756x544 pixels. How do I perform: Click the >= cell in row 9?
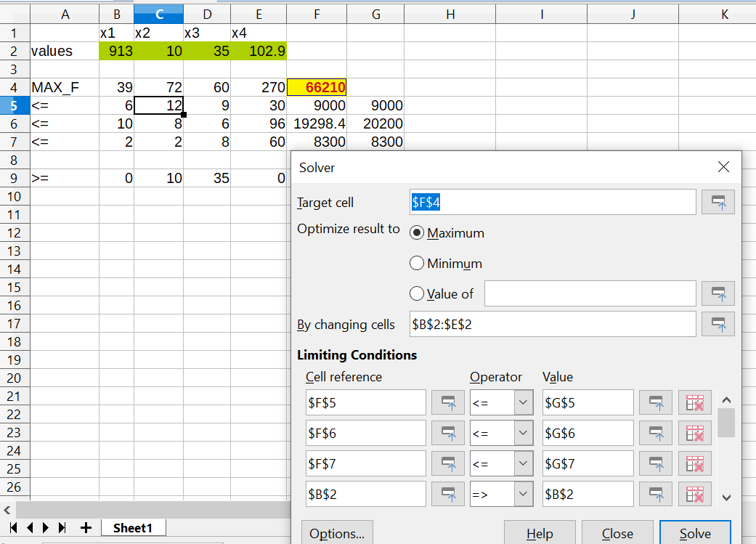point(65,179)
